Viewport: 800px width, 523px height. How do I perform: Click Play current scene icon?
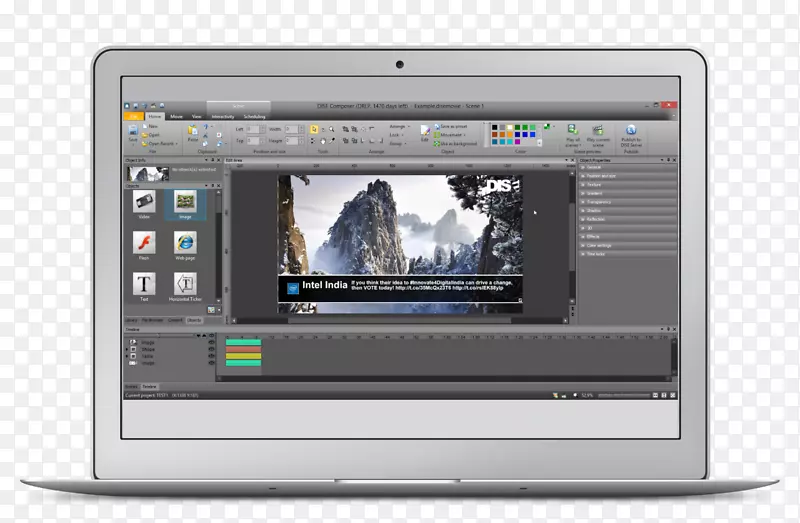(598, 130)
